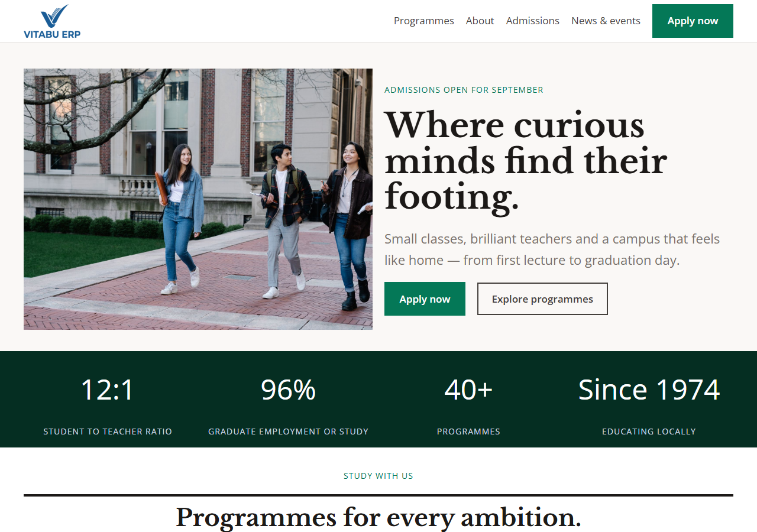
Task: Click the "96%" statistic
Action: (288, 390)
